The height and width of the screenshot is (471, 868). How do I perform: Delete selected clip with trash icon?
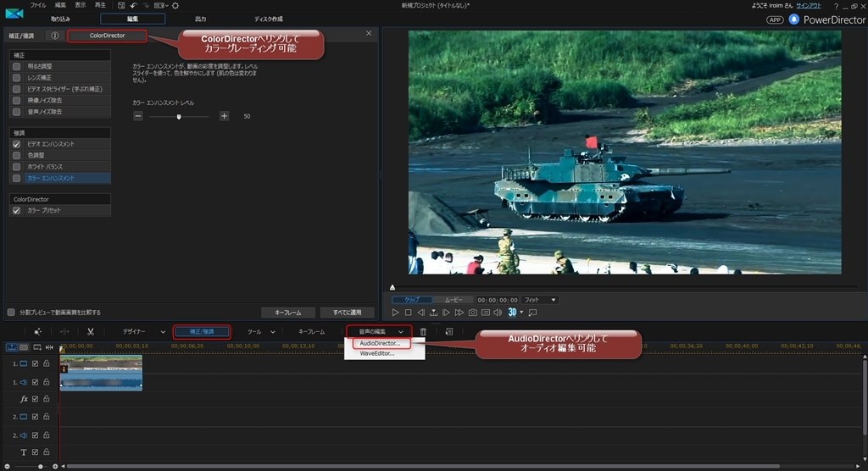click(x=423, y=331)
